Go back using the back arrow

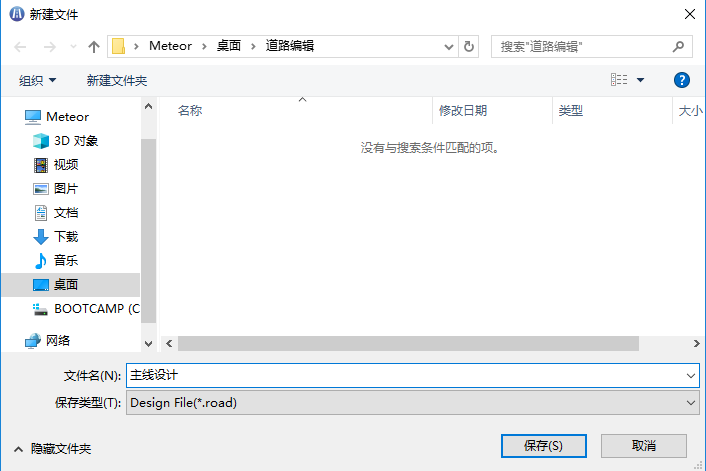20,46
